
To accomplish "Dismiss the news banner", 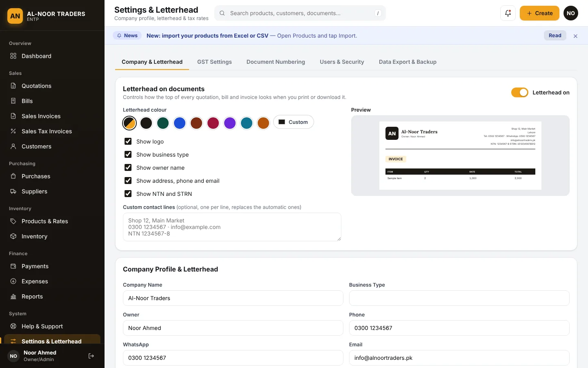I will tap(575, 36).
